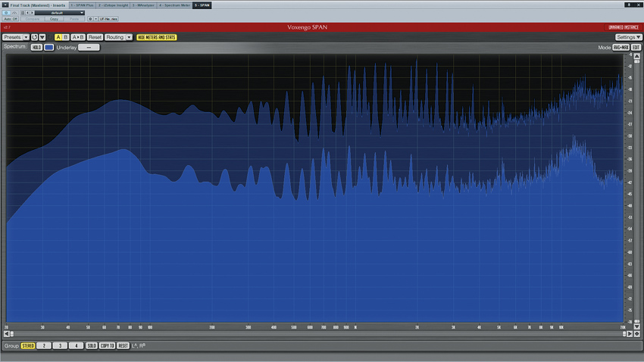Open the Settings dropdown

[628, 37]
